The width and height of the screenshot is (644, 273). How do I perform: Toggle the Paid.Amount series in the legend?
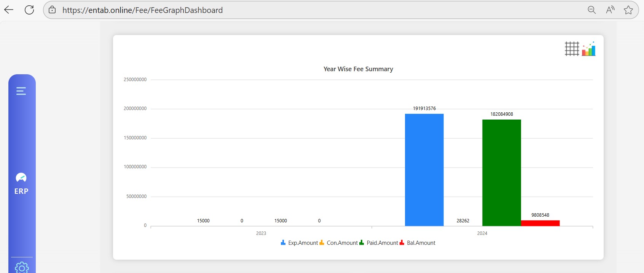coord(378,243)
